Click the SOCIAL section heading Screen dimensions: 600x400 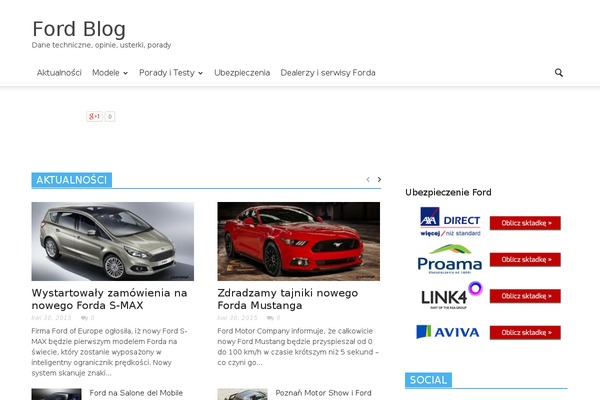[428, 380]
